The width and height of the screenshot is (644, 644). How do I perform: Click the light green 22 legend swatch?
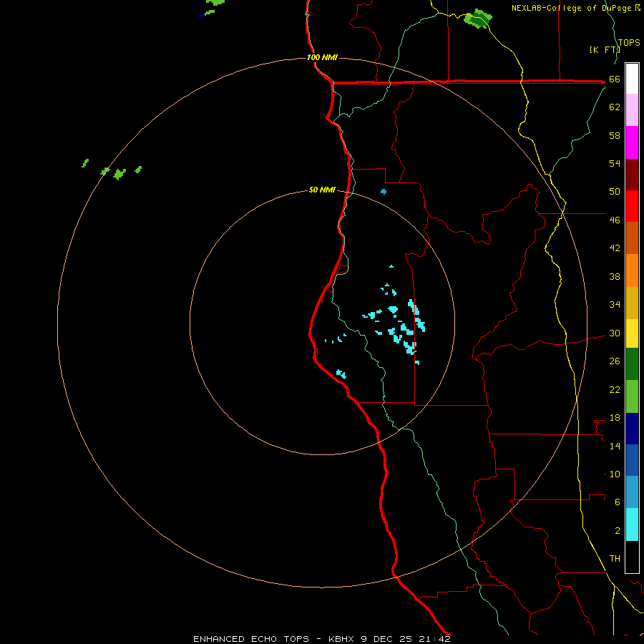click(632, 396)
